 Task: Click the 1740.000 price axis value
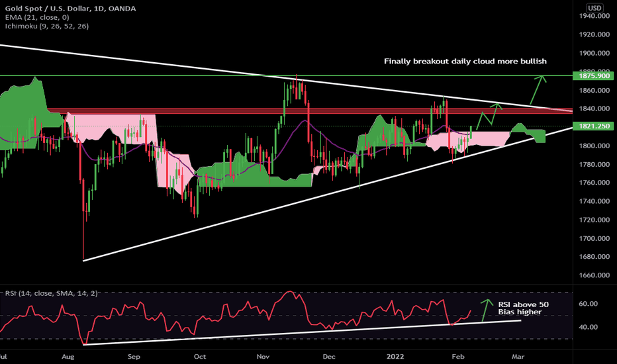(594, 201)
